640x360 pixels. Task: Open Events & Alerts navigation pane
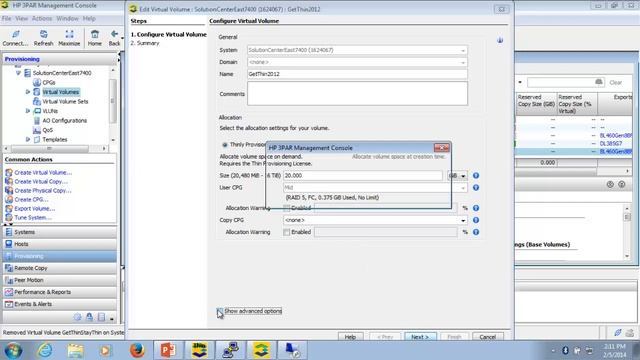coord(60,304)
